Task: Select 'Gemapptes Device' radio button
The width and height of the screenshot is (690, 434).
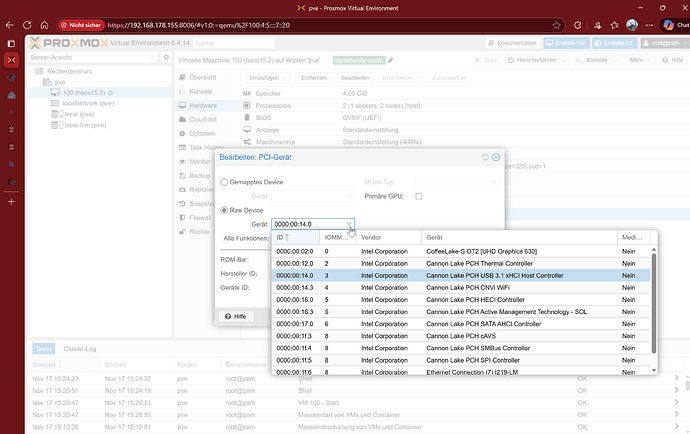Action: pos(224,182)
